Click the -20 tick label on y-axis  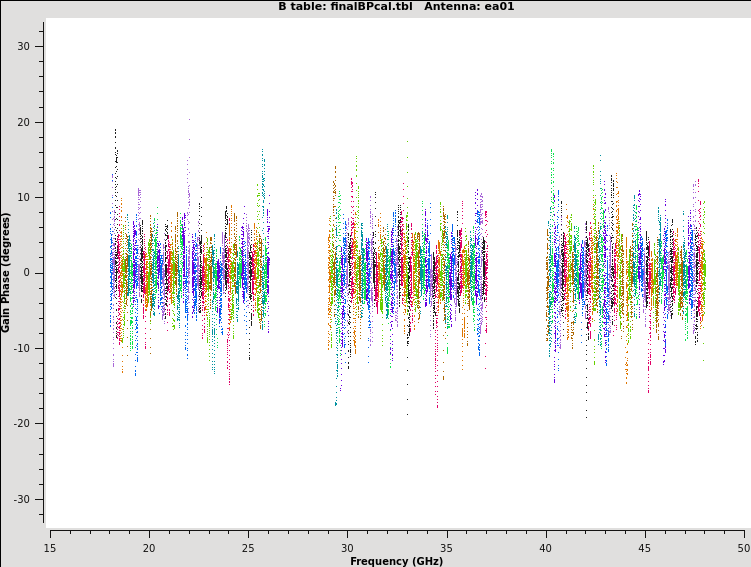click(x=22, y=424)
